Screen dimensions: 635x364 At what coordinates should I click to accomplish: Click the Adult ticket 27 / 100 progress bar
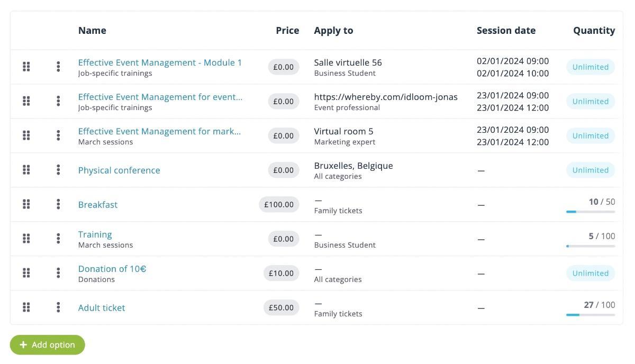tap(591, 315)
